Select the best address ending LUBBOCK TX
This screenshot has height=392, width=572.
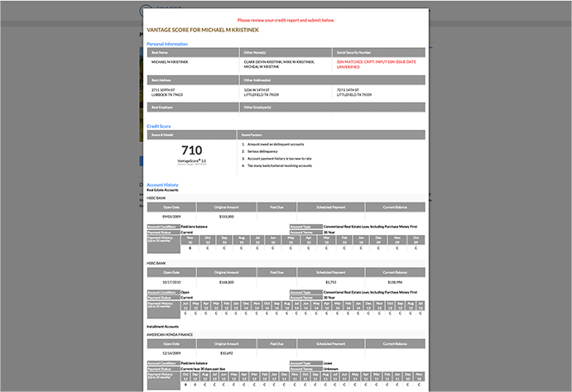[167, 92]
